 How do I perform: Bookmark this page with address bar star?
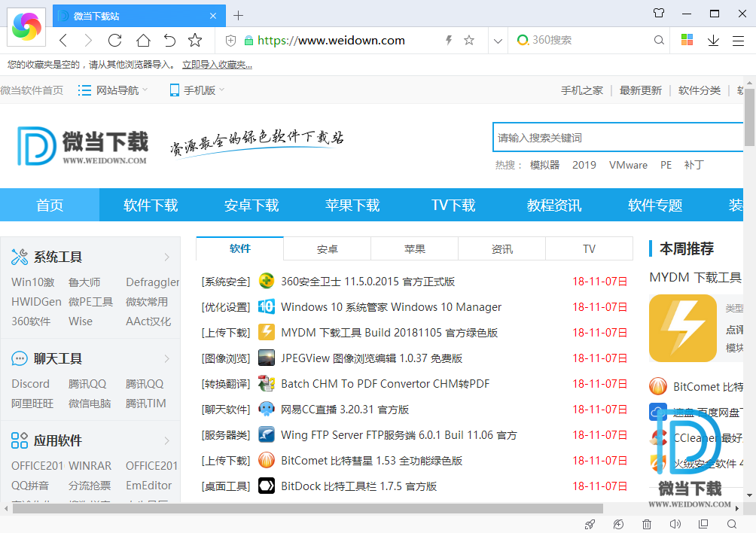468,40
